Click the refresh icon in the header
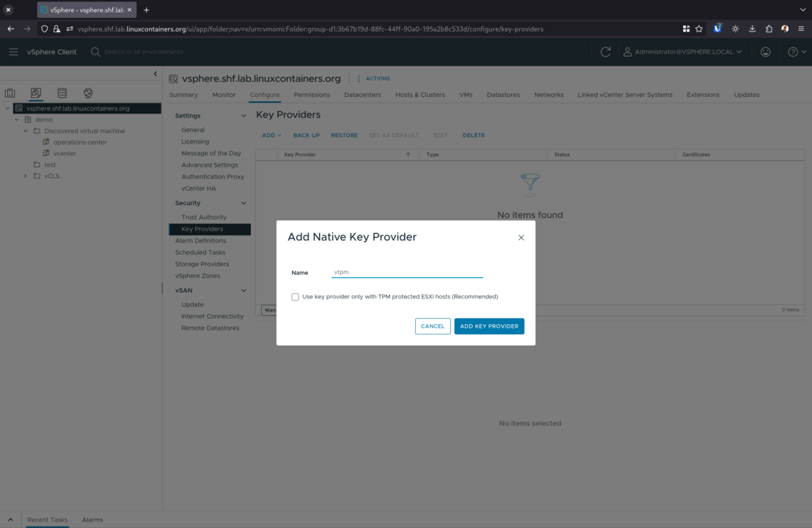 [605, 52]
